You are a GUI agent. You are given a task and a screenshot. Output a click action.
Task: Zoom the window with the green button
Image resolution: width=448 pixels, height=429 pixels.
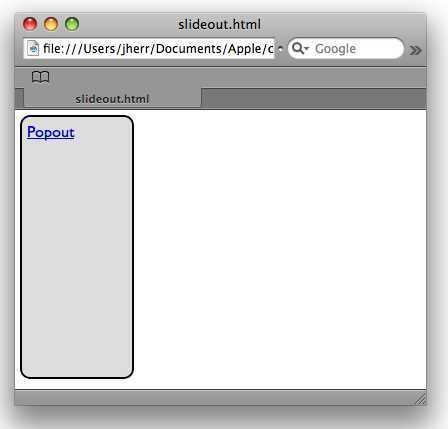click(72, 24)
